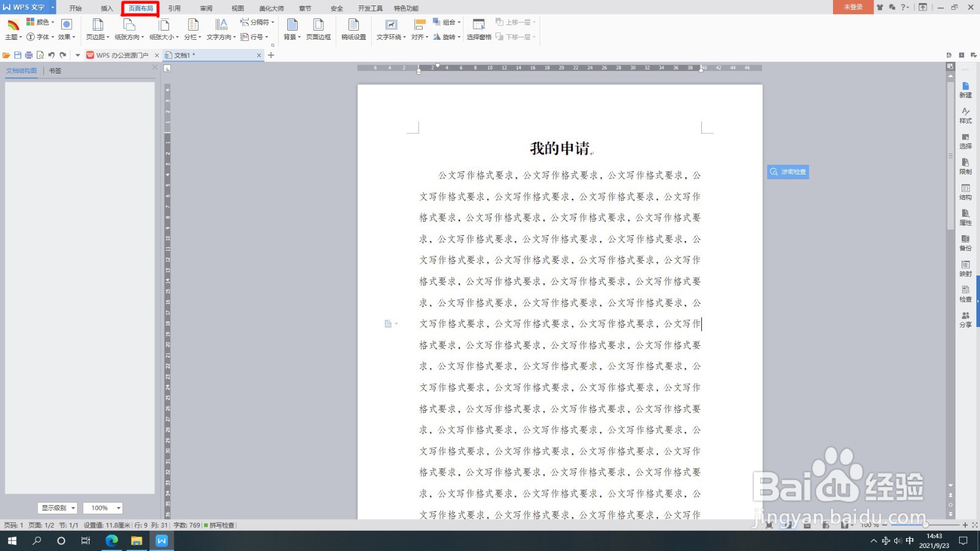Click the 页边距 margins icon
The image size is (980, 551).
tap(97, 24)
